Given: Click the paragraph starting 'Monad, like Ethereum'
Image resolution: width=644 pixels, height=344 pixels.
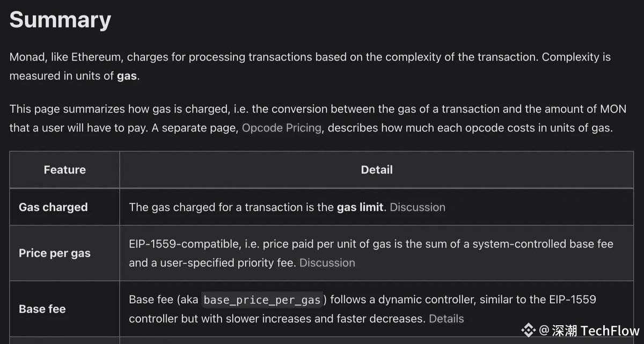Looking at the screenshot, I should (x=310, y=57).
